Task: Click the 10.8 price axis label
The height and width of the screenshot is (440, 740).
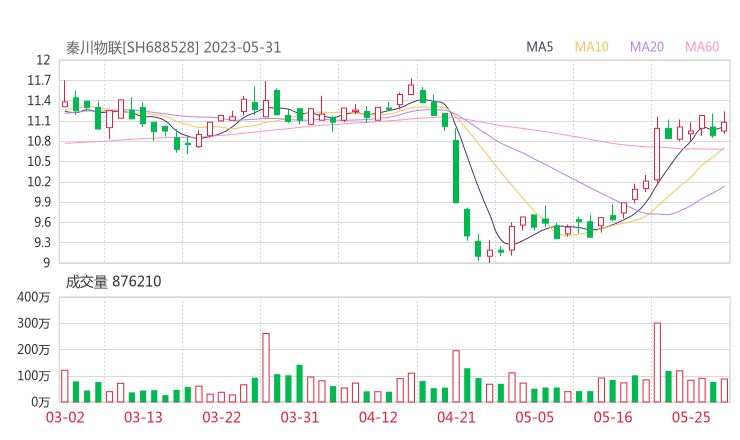Action: pyautogui.click(x=39, y=141)
